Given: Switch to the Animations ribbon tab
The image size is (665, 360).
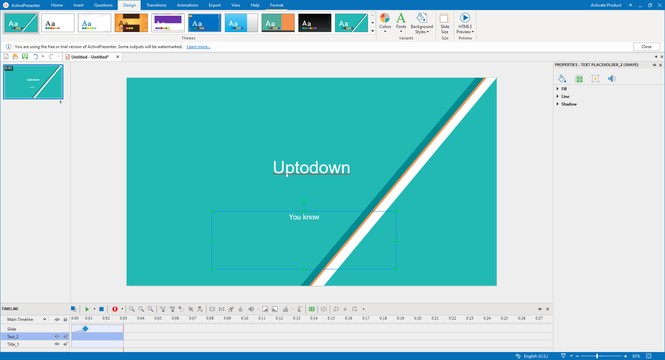Looking at the screenshot, I should pyautogui.click(x=187, y=5).
